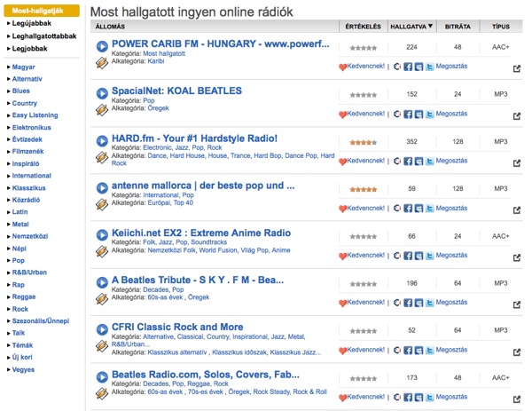Open KOAL BEATLES in popup window
This screenshot has height=411, width=532.
(516, 116)
